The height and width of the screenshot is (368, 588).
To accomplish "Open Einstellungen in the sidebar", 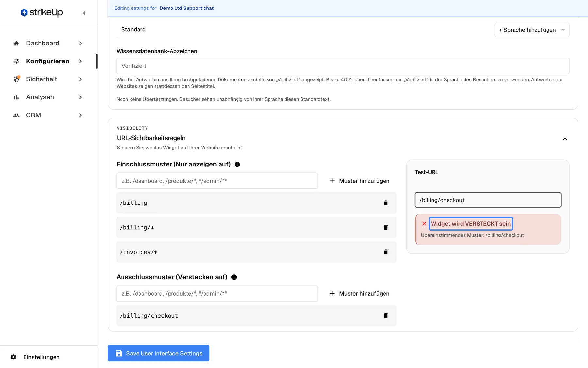I will pyautogui.click(x=35, y=357).
